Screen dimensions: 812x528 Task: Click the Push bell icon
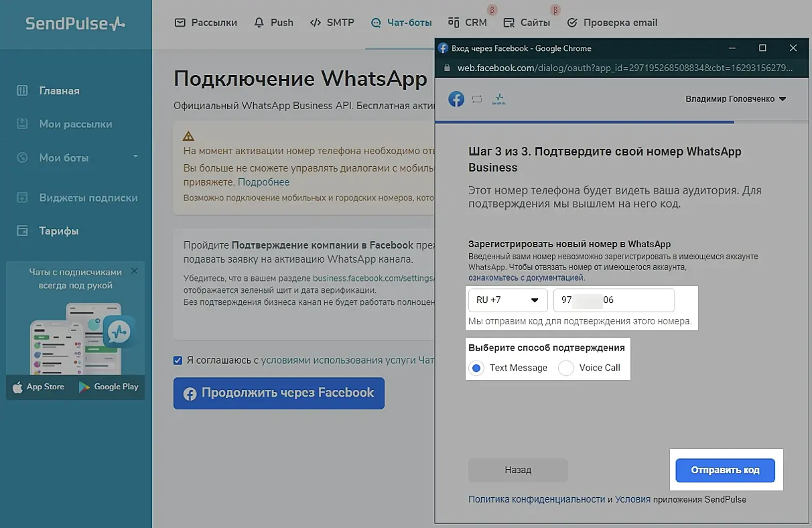tap(259, 22)
